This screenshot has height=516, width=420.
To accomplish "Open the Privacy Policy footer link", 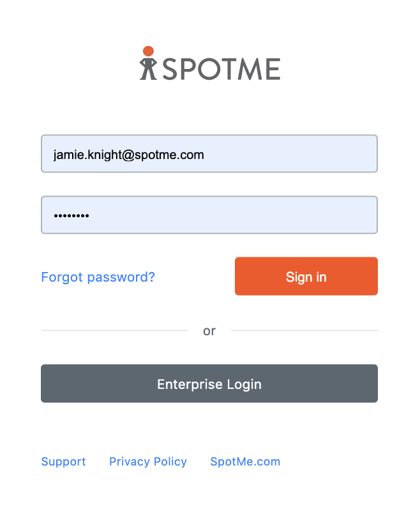I will pos(148,461).
